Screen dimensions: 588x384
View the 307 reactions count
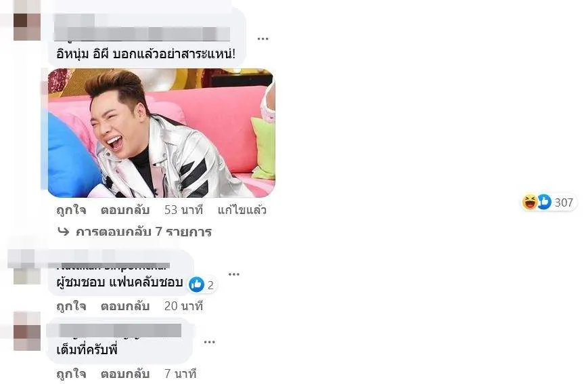click(x=564, y=202)
